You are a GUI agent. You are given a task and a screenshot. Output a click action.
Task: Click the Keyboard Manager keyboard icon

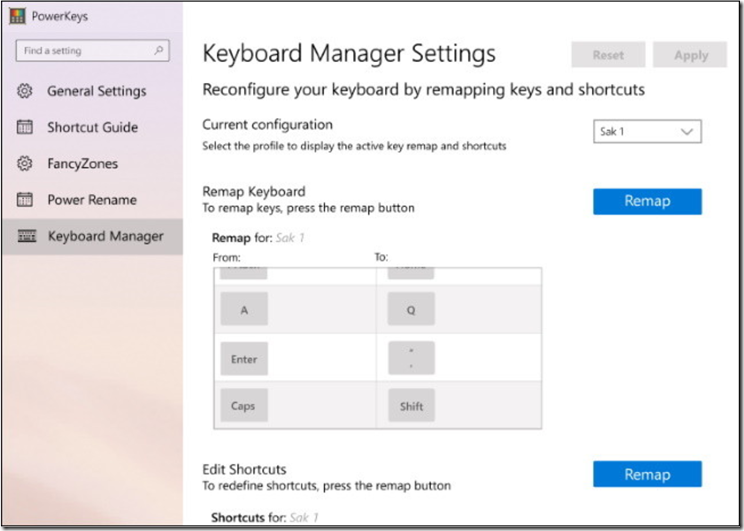[26, 236]
